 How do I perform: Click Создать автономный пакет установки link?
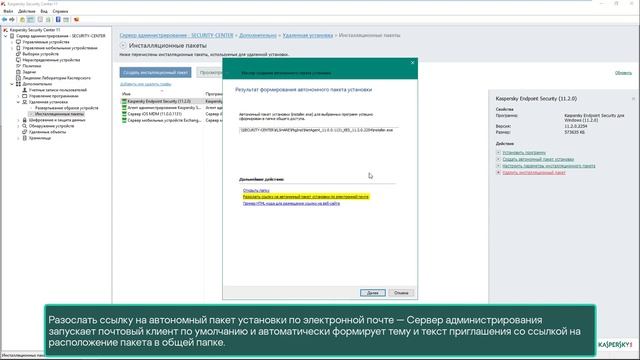tap(538, 159)
